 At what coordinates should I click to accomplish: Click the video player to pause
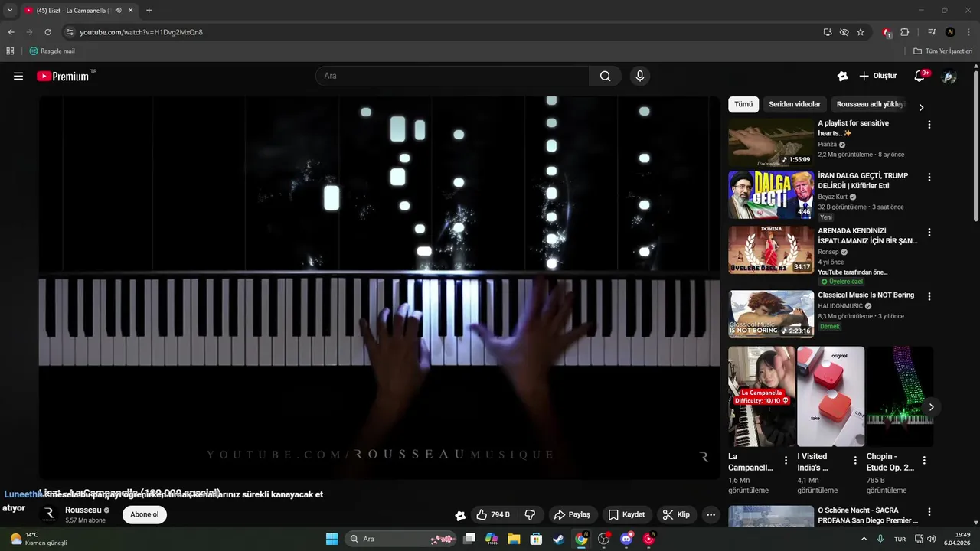pos(380,288)
